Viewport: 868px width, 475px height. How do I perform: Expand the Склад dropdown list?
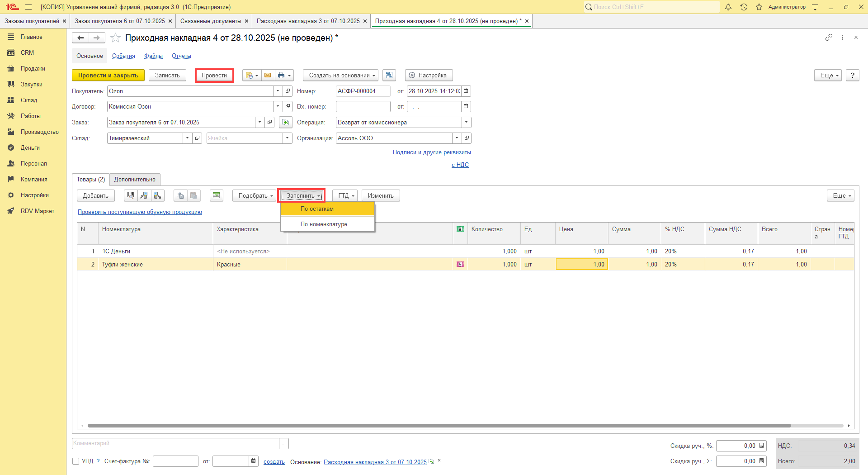(x=188, y=138)
